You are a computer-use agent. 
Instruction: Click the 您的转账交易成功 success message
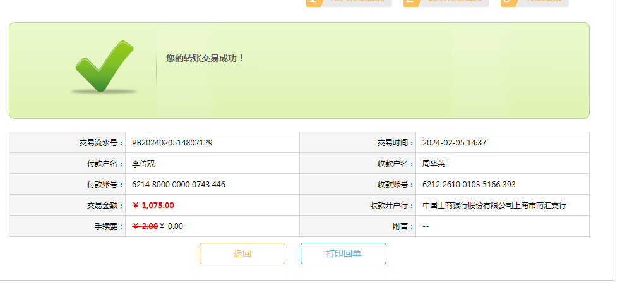205,58
